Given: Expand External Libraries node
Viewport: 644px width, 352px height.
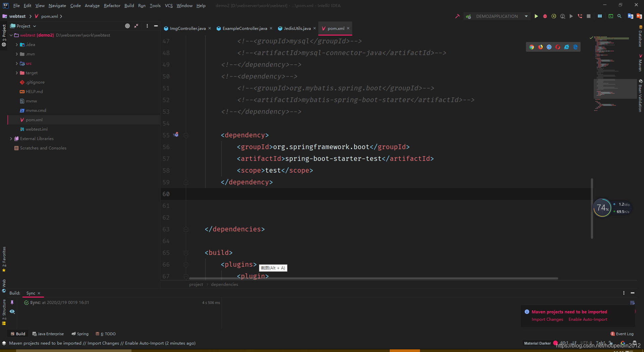Looking at the screenshot, I should point(11,138).
